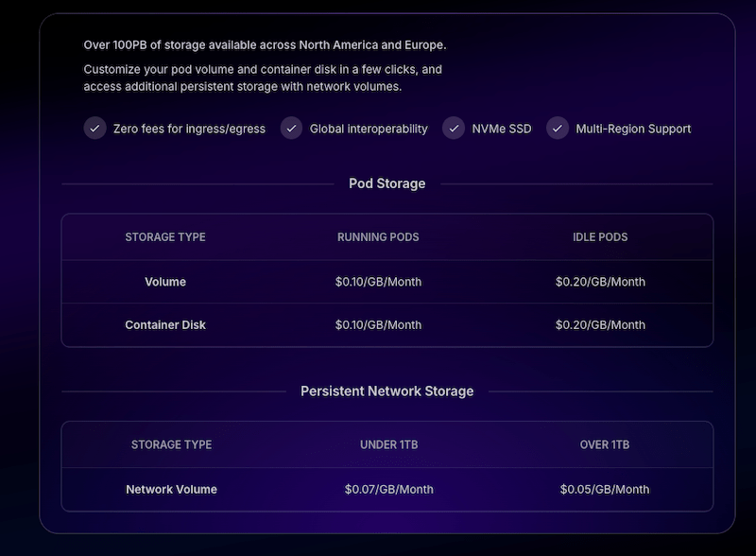Screen dimensions: 756x556
Task: Click the RUNNING PODS column header
Action: point(378,237)
